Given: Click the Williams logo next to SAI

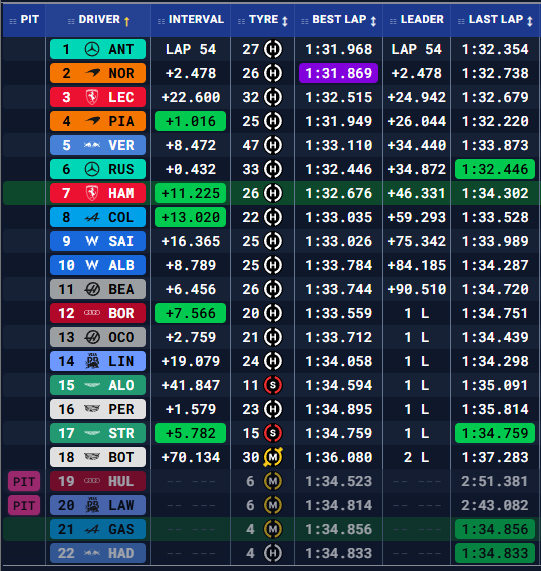Looking at the screenshot, I should click(92, 241).
